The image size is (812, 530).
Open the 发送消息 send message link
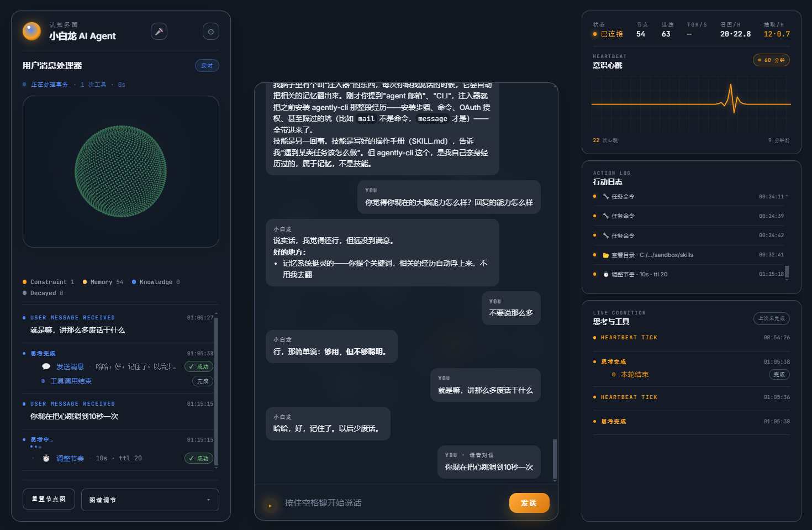[x=70, y=366]
